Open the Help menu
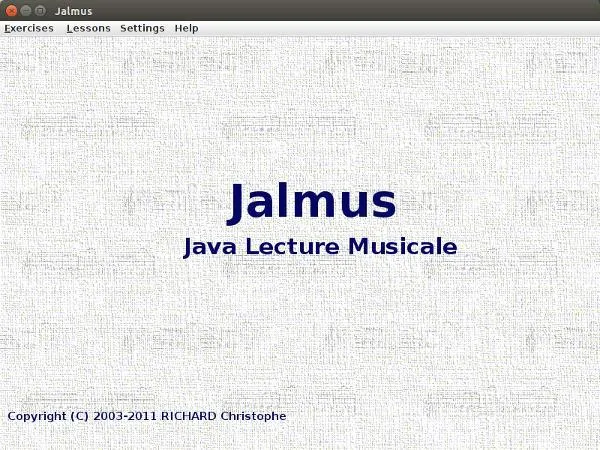600x450 pixels. coord(186,28)
